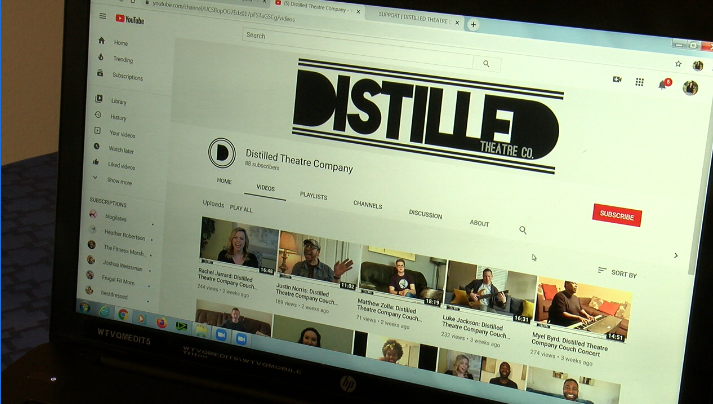Open the YouTube hamburger guide menu
This screenshot has height=404, width=713.
(x=103, y=16)
